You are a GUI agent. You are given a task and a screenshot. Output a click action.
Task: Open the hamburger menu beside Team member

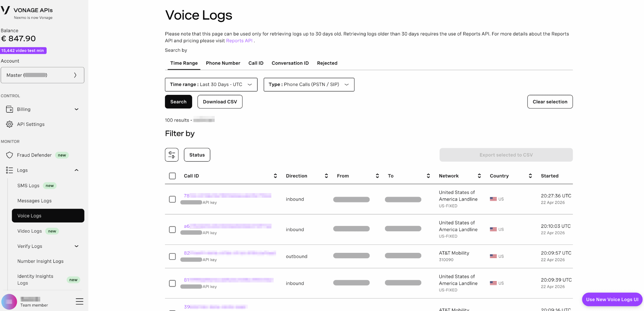[80, 302]
